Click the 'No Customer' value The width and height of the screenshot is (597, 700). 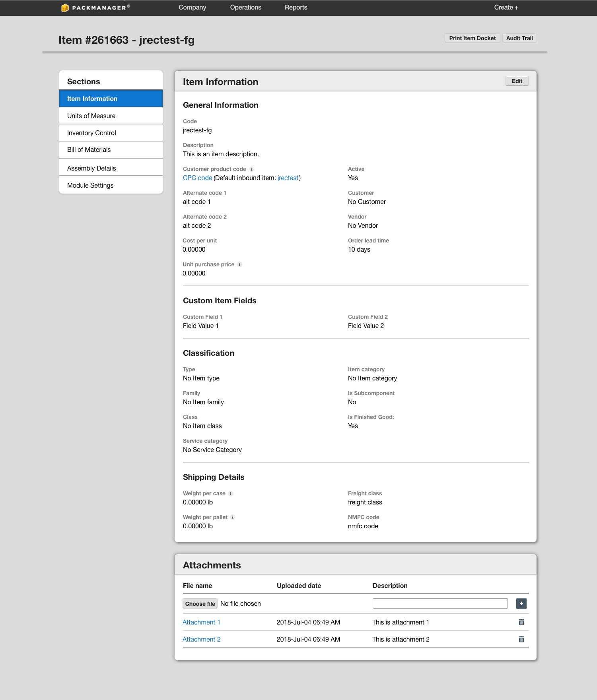pos(367,202)
